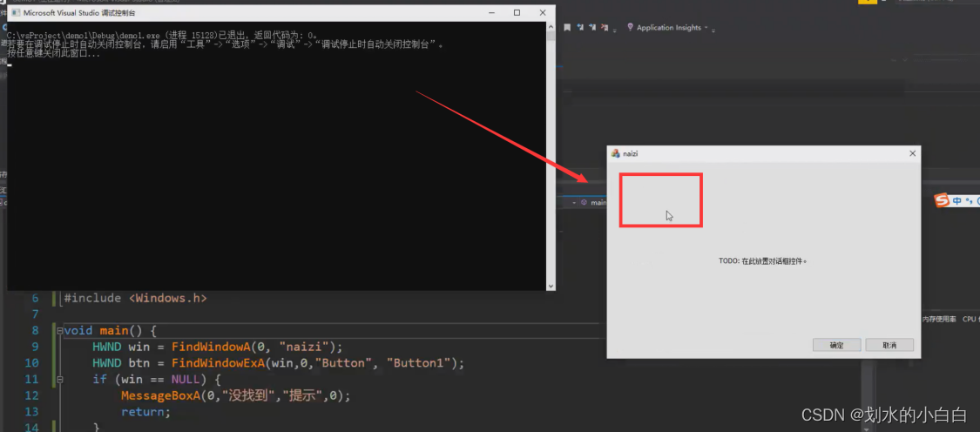Click the return; statement on line 13
Viewport: 980px width, 432px height.
tap(145, 411)
